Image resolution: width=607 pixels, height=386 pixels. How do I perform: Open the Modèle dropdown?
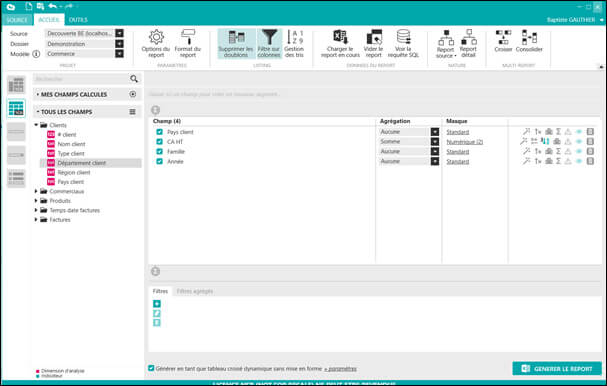[x=120, y=53]
